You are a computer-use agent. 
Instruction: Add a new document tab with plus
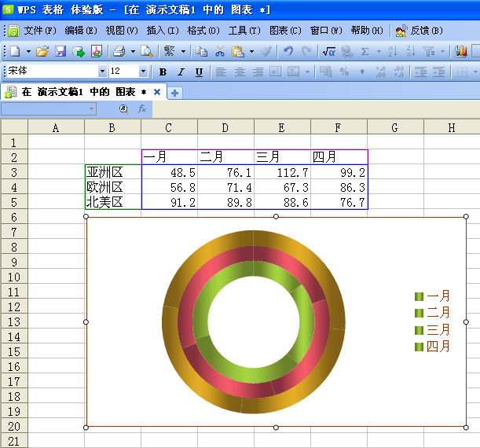[174, 92]
